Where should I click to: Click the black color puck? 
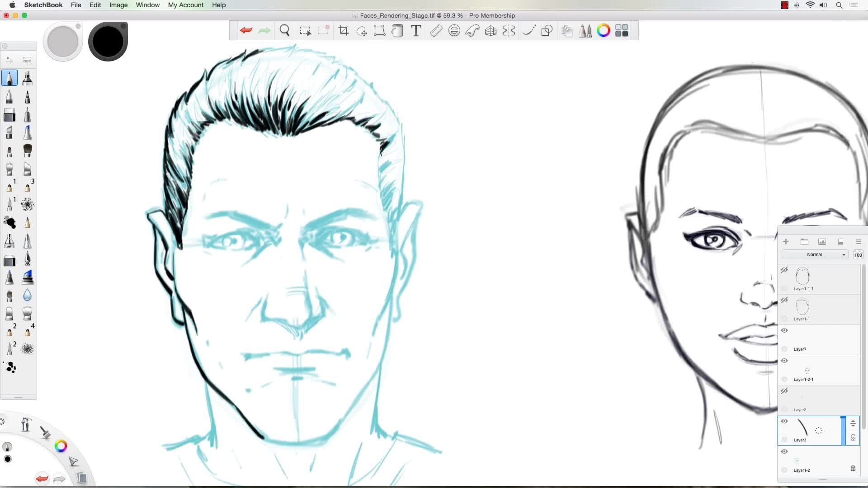point(108,42)
